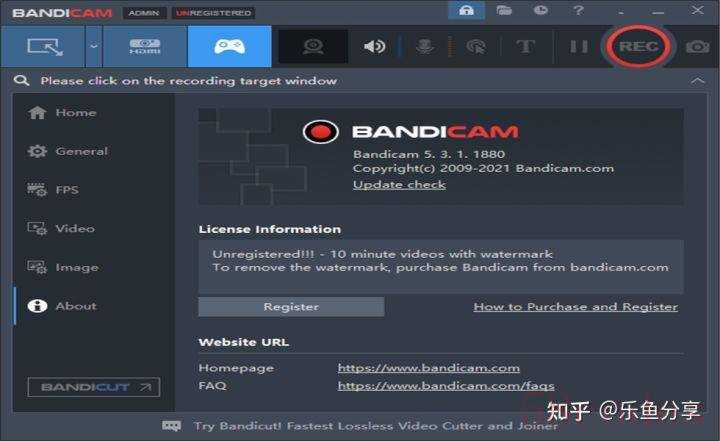Toggle the speaker sound recording icon

tap(374, 46)
